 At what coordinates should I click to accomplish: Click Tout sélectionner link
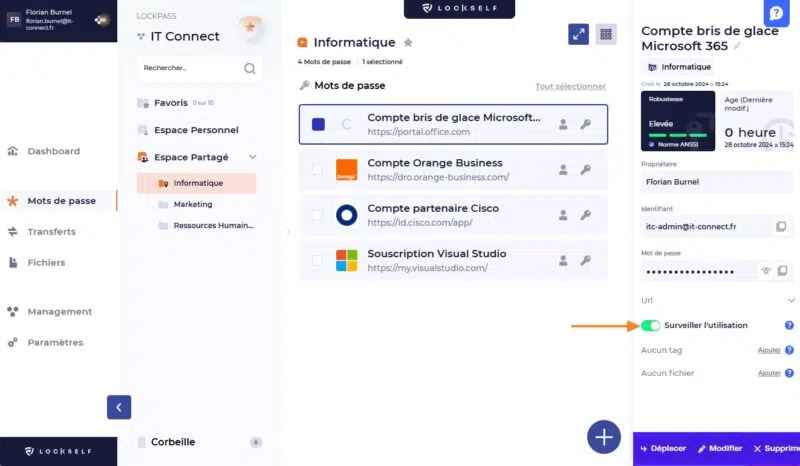(x=570, y=86)
